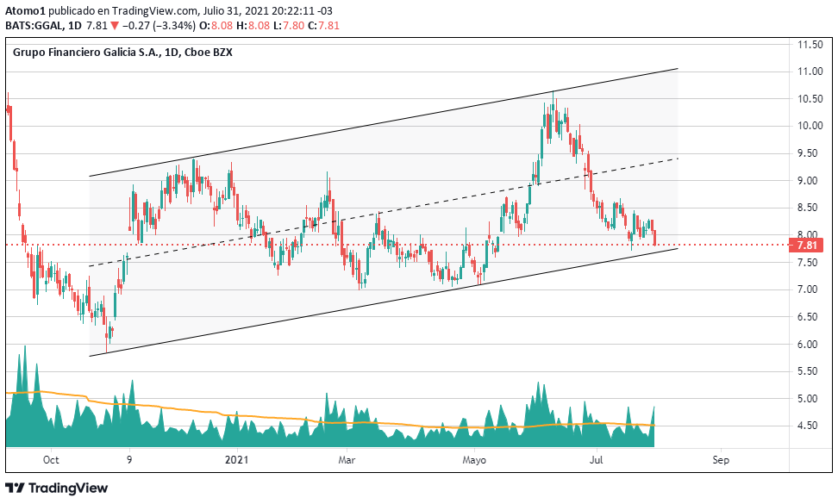This screenshot has height=504, width=838.
Task: Click the Mar label on the time axis
Action: pos(347,460)
